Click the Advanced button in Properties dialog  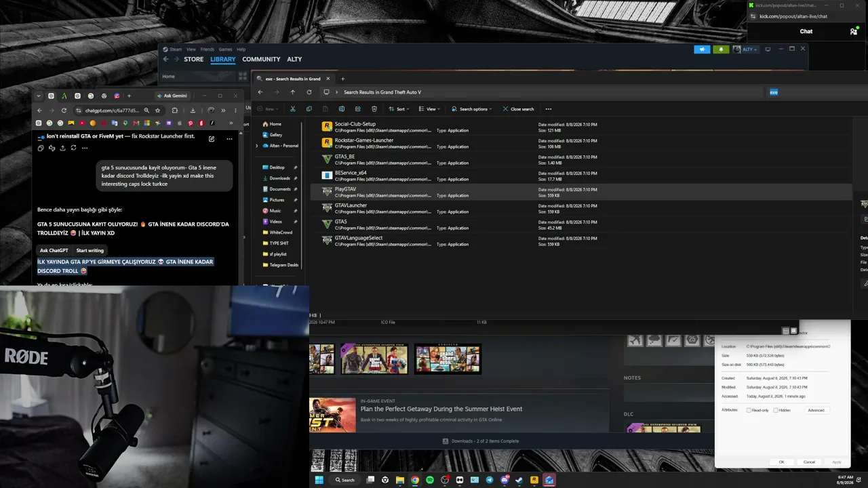[x=816, y=410]
